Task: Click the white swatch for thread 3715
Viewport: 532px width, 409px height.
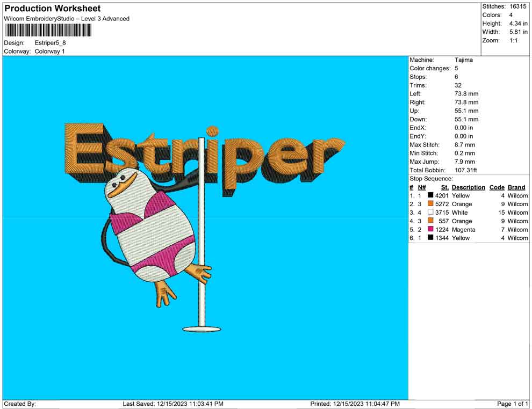Action: (x=430, y=212)
